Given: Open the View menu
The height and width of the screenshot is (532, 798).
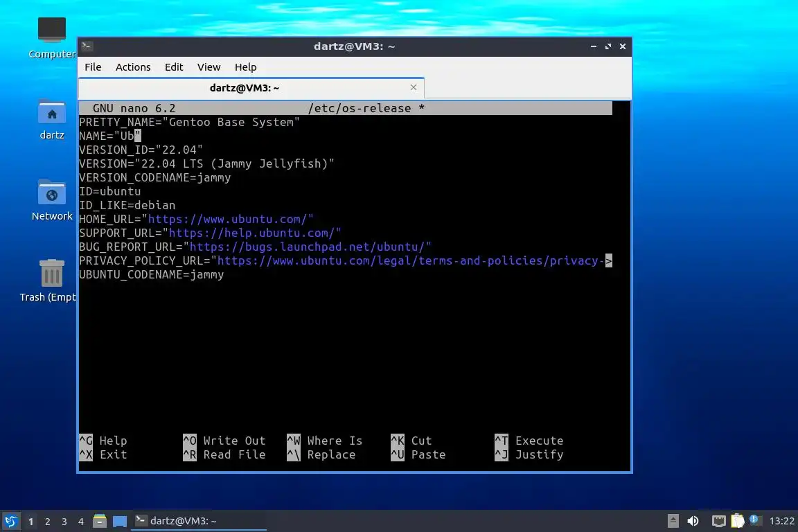Looking at the screenshot, I should click(x=209, y=67).
